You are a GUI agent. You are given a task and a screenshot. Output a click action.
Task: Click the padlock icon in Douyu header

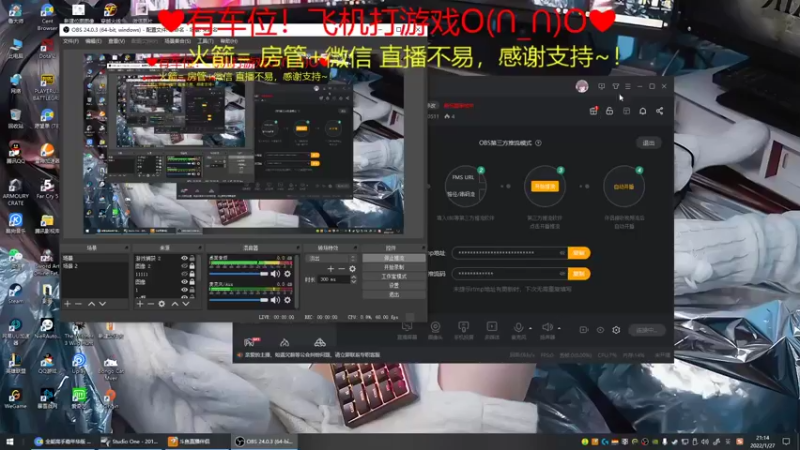coord(609,111)
